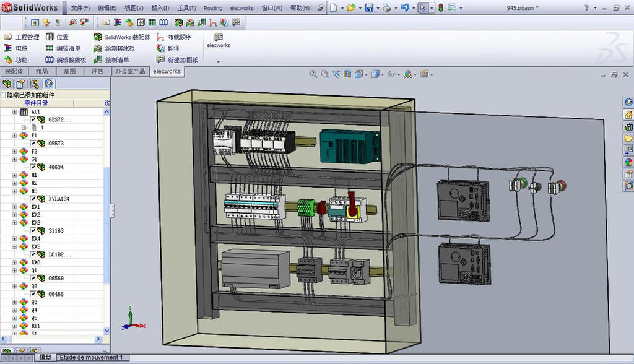Open the Appearances color ball task pane icon
Viewport: 634px width, 364px height.
pos(628,162)
